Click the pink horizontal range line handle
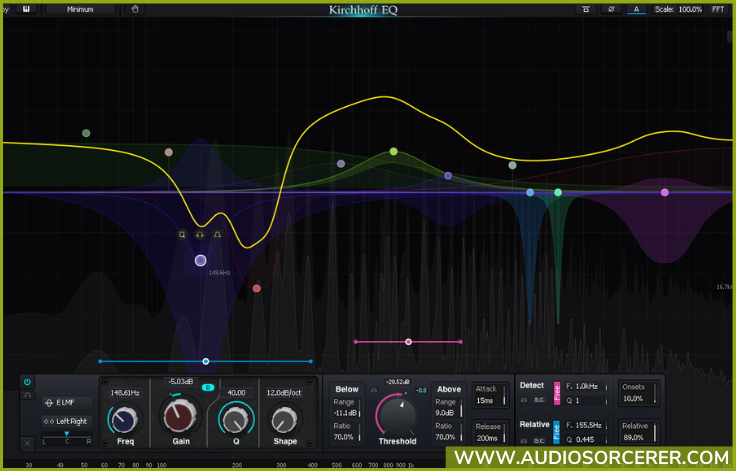 (x=408, y=342)
